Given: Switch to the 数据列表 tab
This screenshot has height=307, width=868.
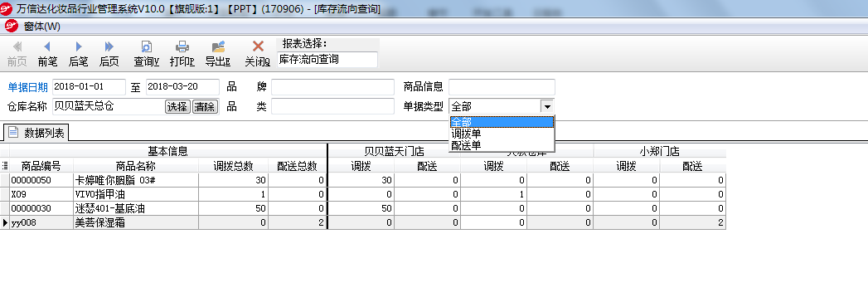Looking at the screenshot, I should click(36, 133).
